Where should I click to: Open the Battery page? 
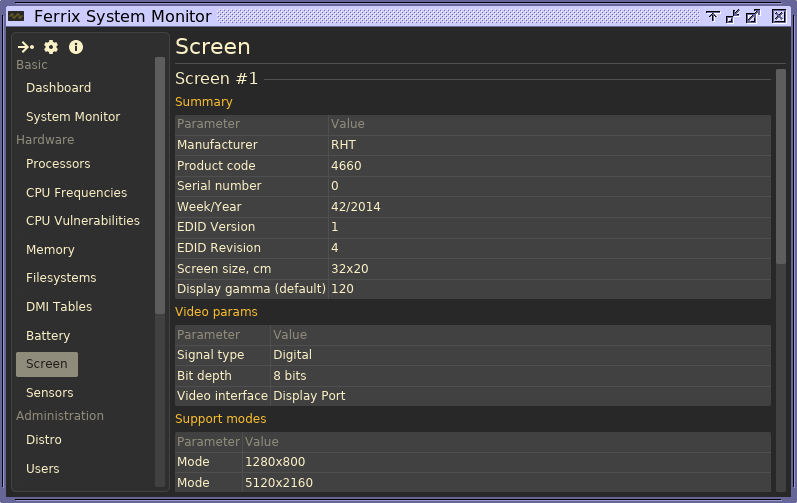(49, 336)
